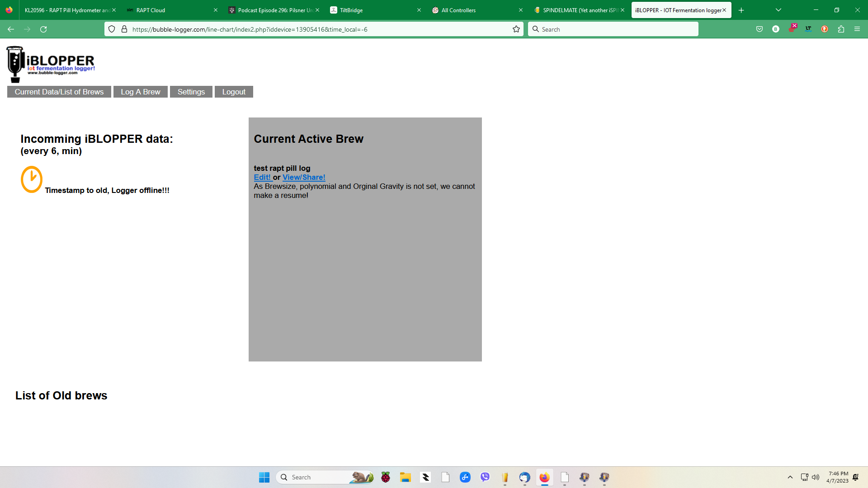Open the Pocket save icon

click(759, 29)
